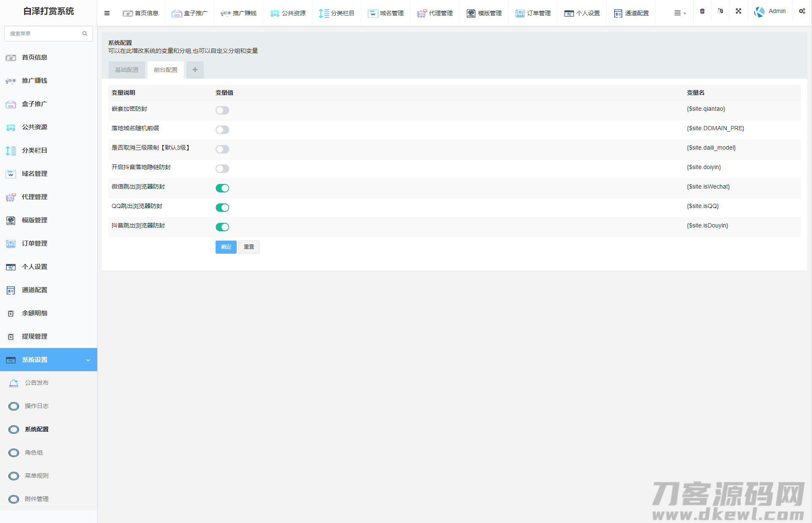Viewport: 812px width, 523px height.
Task: Disable the 微信跳出浏览器防封 switch
Action: pos(222,188)
